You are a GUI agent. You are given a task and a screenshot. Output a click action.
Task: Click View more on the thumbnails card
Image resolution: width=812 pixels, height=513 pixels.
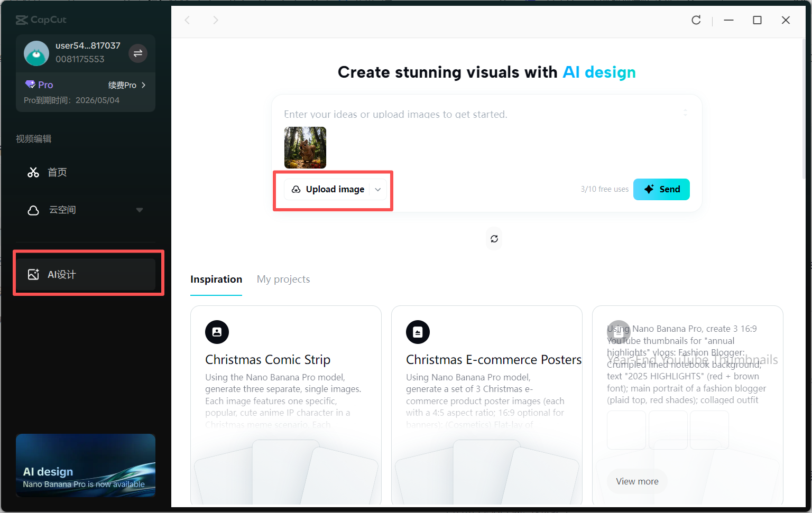637,481
